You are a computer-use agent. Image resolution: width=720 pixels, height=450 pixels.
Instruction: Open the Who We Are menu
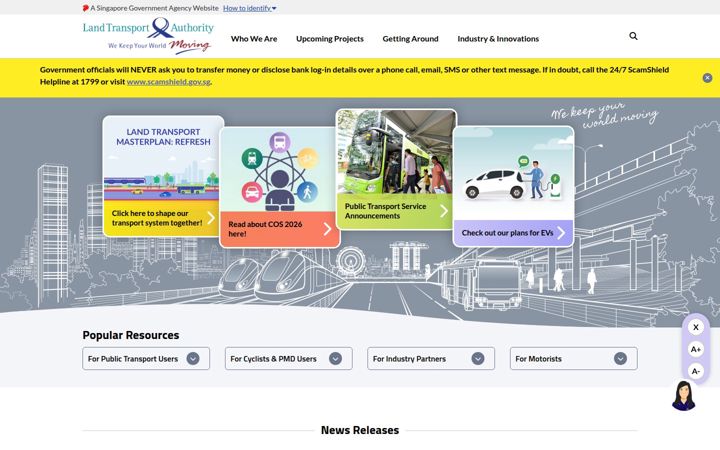coord(254,39)
